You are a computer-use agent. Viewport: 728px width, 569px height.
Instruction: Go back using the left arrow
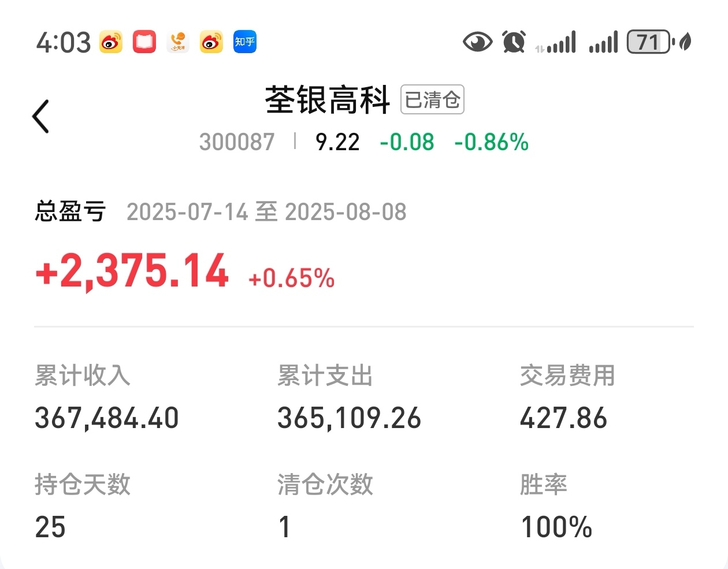tap(41, 117)
